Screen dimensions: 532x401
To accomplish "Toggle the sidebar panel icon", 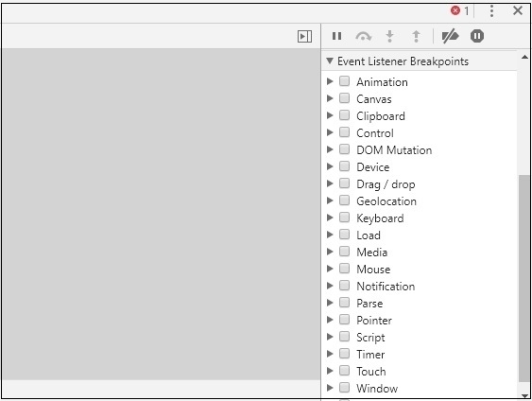I will (304, 36).
